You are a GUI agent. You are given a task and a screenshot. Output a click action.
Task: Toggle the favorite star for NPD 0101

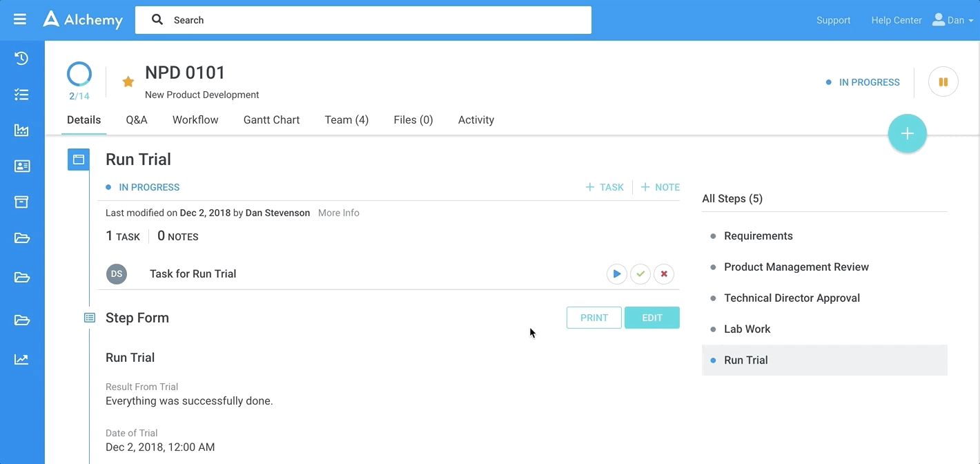pos(128,81)
